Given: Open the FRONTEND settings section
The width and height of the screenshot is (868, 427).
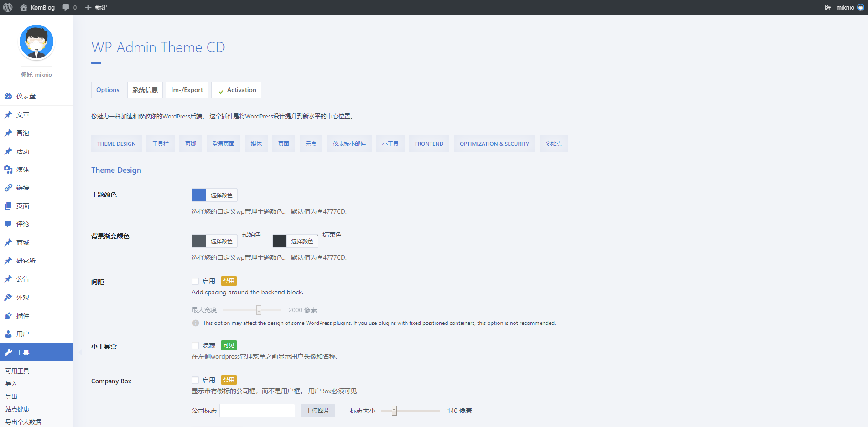Looking at the screenshot, I should (x=429, y=144).
